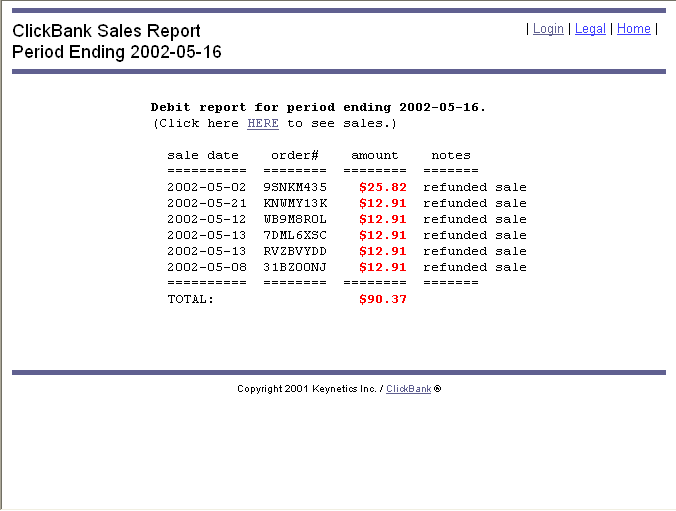Click 'refunded sale' note for 9SNKM435
This screenshot has width=676, height=511.
pos(475,187)
